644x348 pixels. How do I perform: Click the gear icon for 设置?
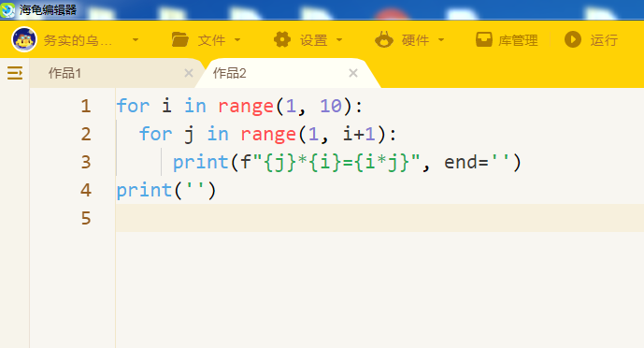(x=282, y=40)
